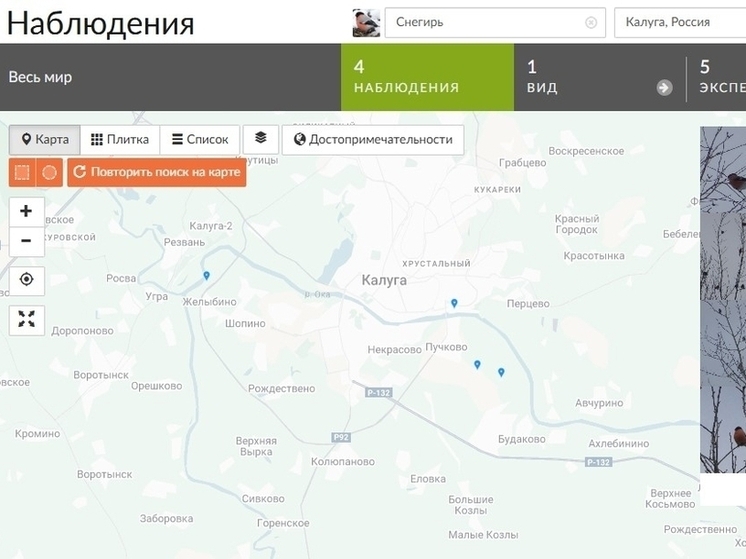Screen dimensions: 746x559
Task: Switch to the Плитка grid view
Action: pyautogui.click(x=120, y=139)
